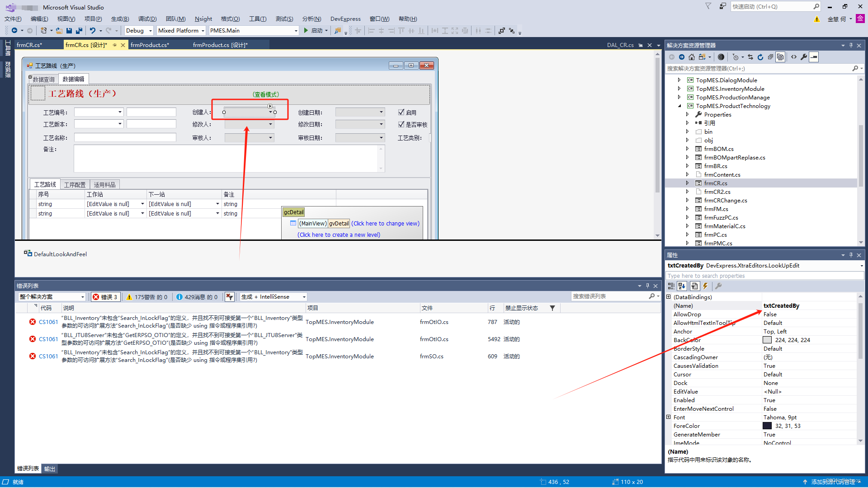Click Properties wrench in Solution Explorer toolbar

click(804, 57)
